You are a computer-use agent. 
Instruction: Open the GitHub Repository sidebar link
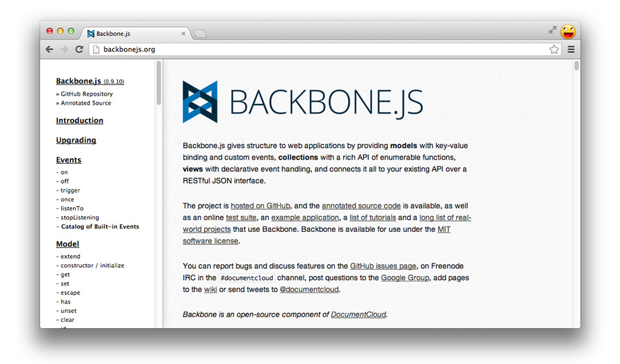coord(86,94)
